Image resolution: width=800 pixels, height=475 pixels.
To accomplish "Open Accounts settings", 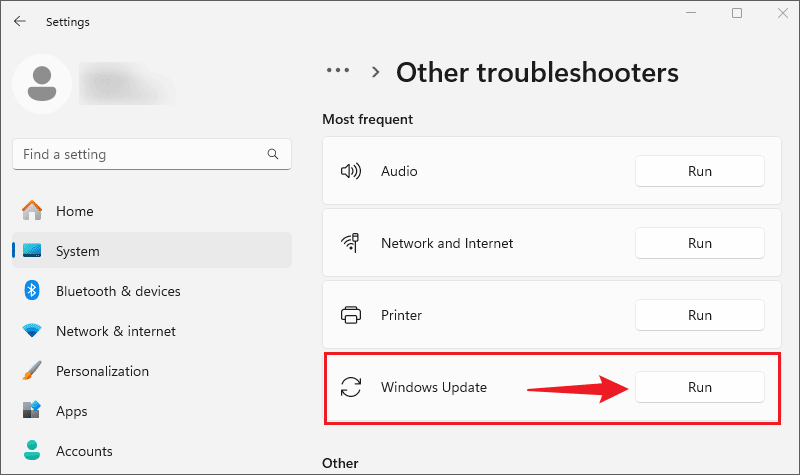I will [152, 451].
